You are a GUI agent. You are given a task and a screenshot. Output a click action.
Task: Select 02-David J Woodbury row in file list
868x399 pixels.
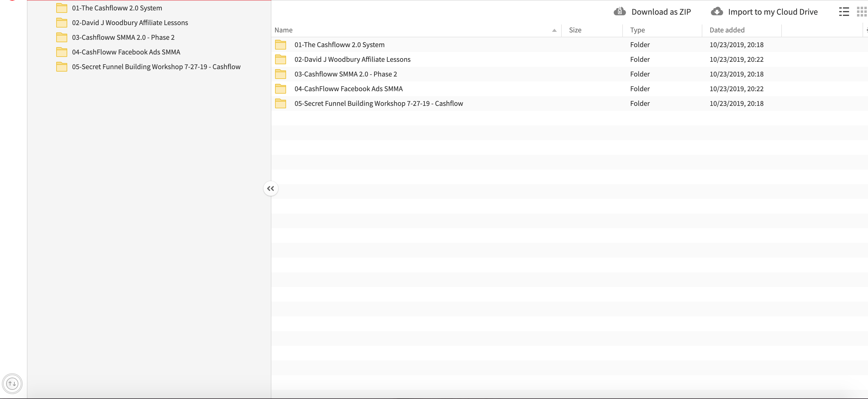(x=352, y=59)
